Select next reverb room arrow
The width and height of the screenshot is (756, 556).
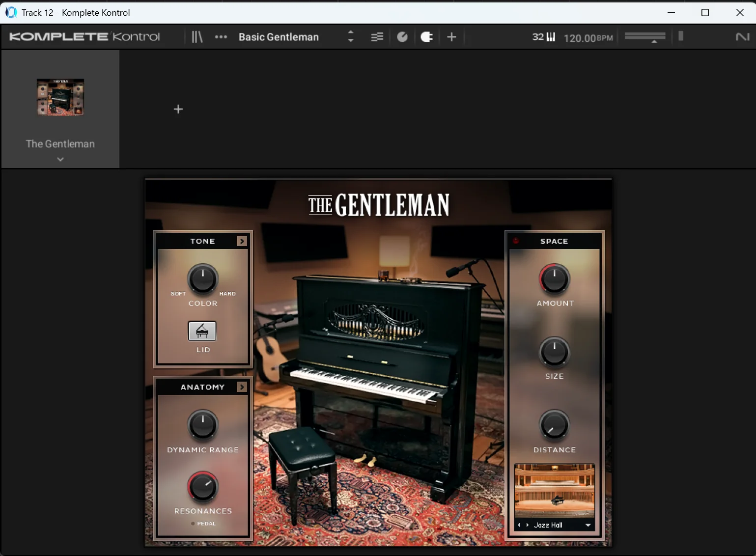pyautogui.click(x=528, y=525)
